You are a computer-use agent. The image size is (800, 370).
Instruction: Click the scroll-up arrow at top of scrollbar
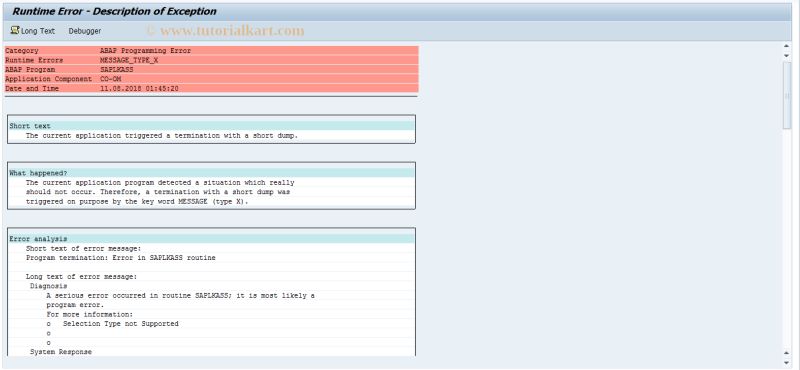(x=786, y=46)
